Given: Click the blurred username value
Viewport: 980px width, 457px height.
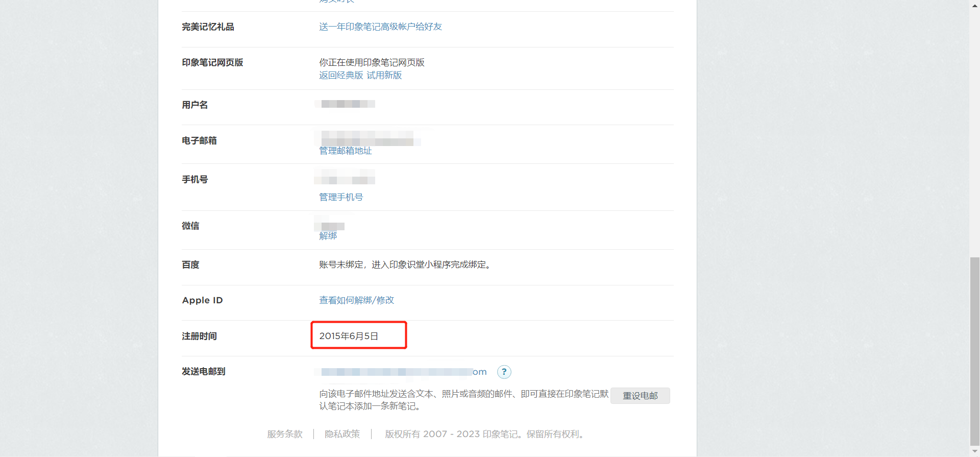Looking at the screenshot, I should pos(345,104).
